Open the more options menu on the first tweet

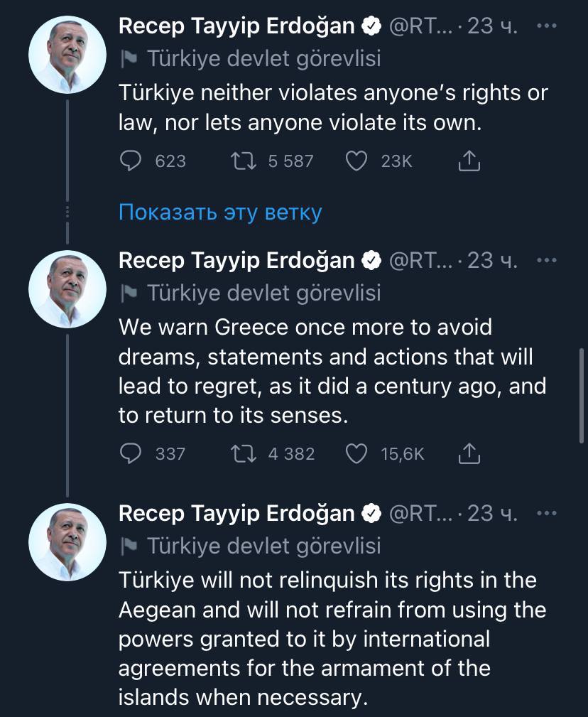pos(548,26)
